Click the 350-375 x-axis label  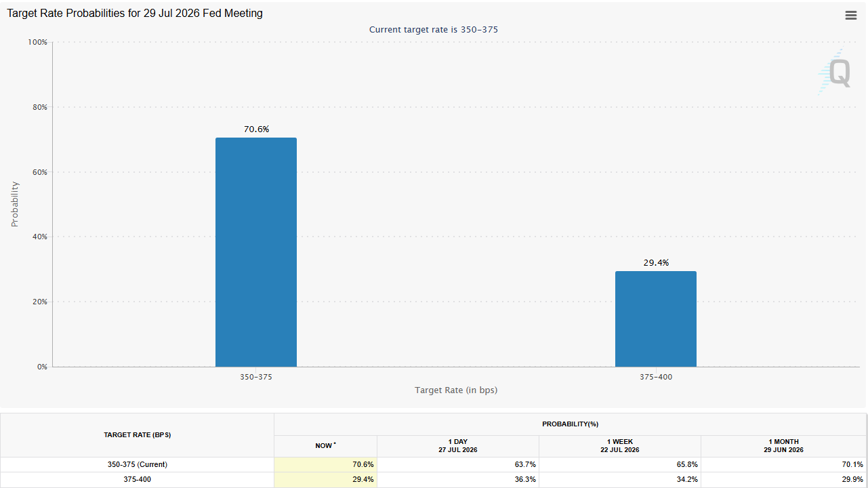[x=256, y=377]
